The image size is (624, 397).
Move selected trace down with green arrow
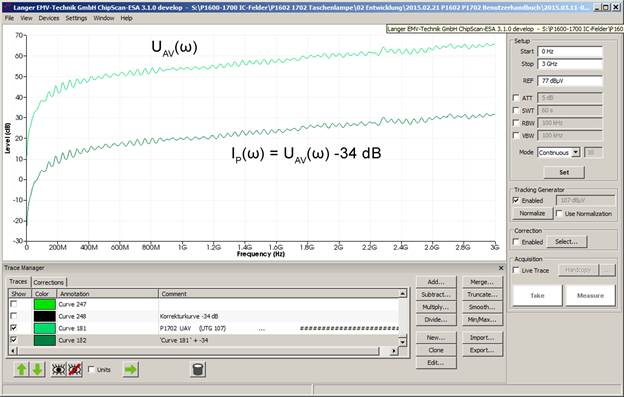point(37,370)
